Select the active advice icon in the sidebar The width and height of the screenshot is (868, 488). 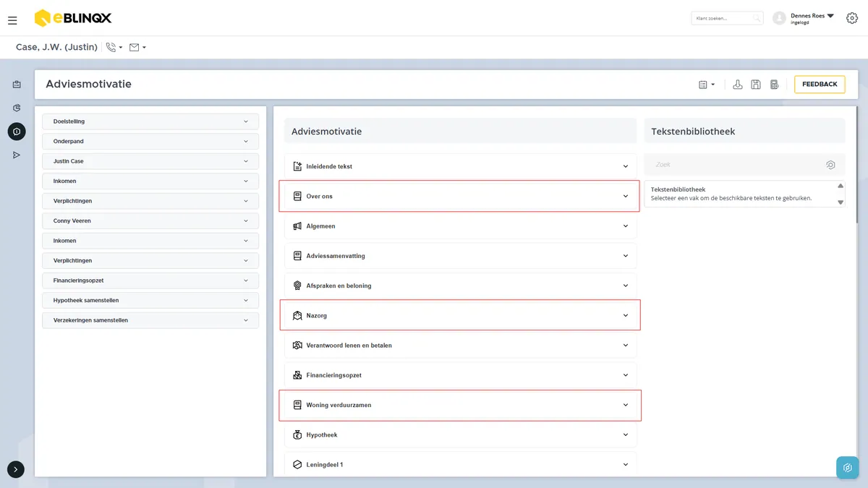[17, 132]
